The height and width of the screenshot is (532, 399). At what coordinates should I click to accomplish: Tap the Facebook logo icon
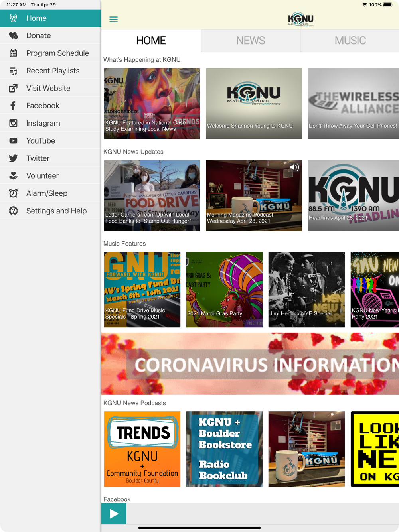click(13, 106)
